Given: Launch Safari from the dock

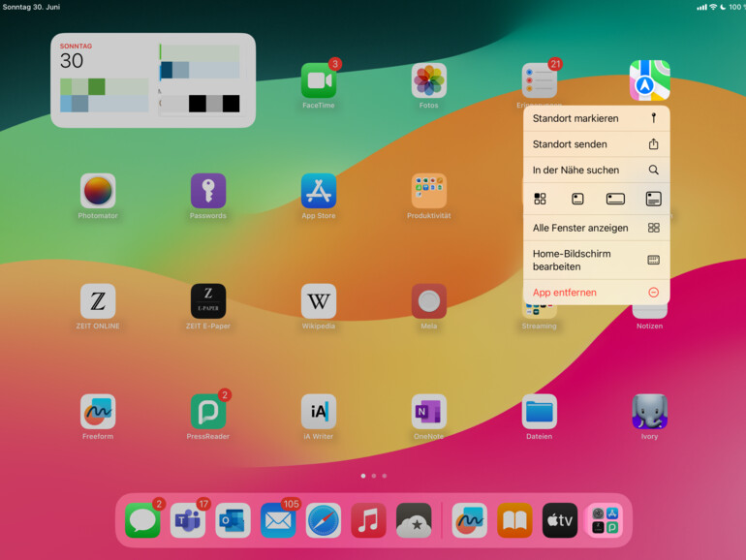Looking at the screenshot, I should [x=323, y=520].
